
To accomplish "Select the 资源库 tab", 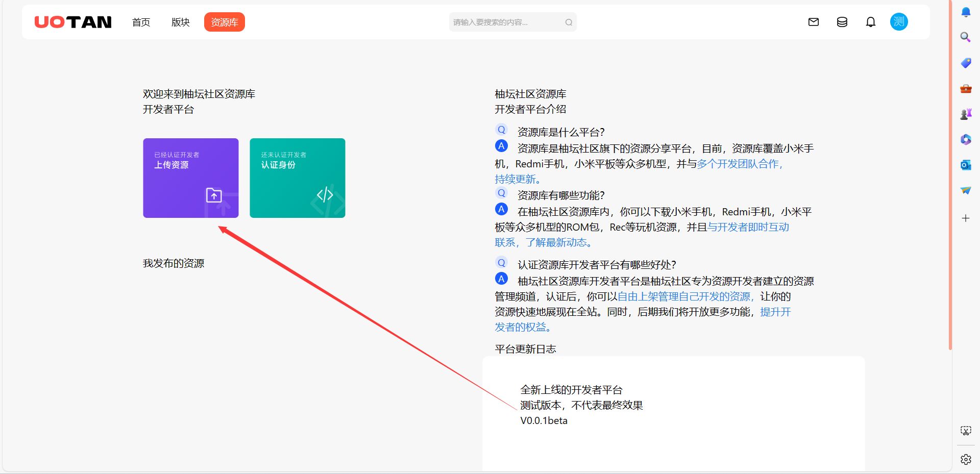I will (225, 22).
